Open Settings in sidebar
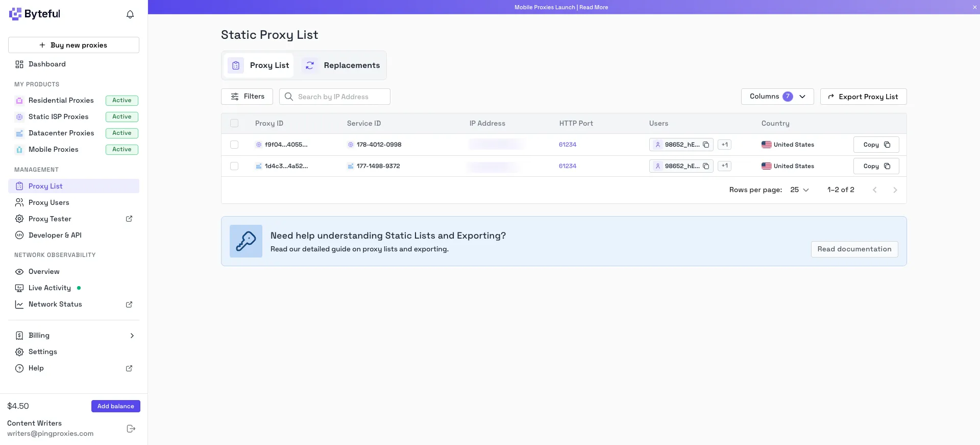Screen dimensions: 980x445 (x=73, y=352)
